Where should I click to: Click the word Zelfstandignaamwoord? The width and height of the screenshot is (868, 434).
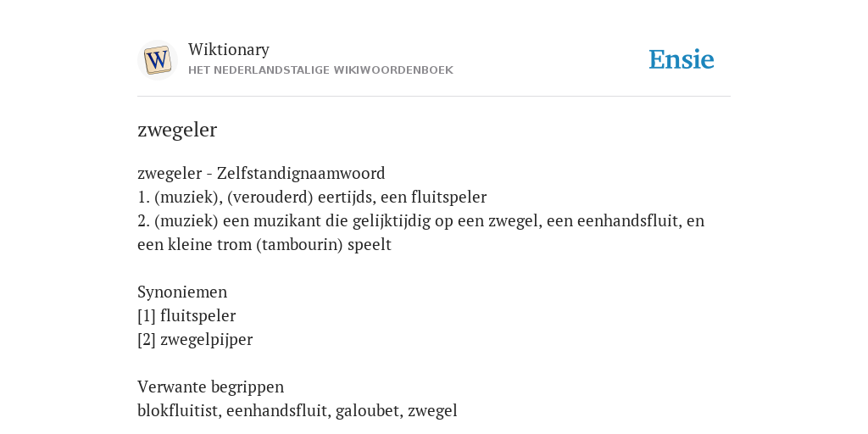pos(301,173)
